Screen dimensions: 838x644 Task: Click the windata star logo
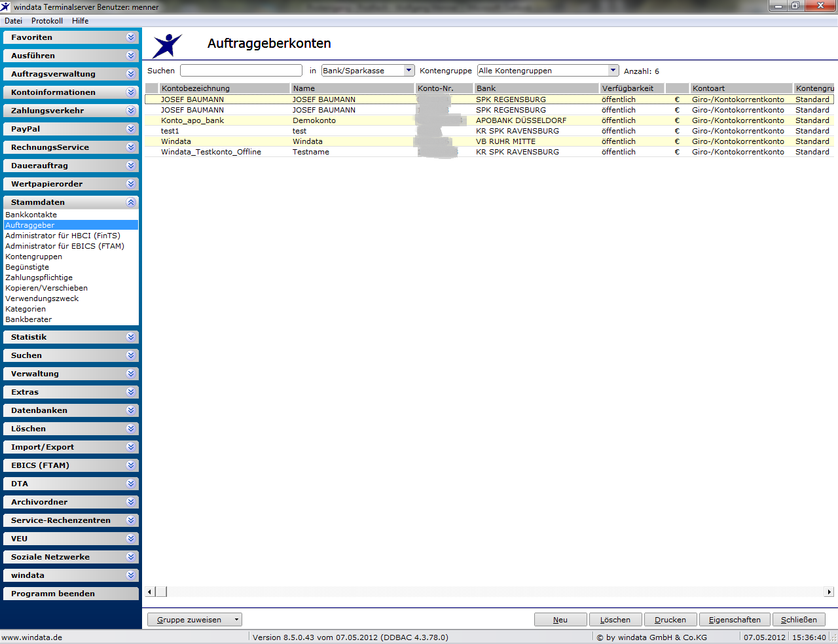click(x=167, y=46)
